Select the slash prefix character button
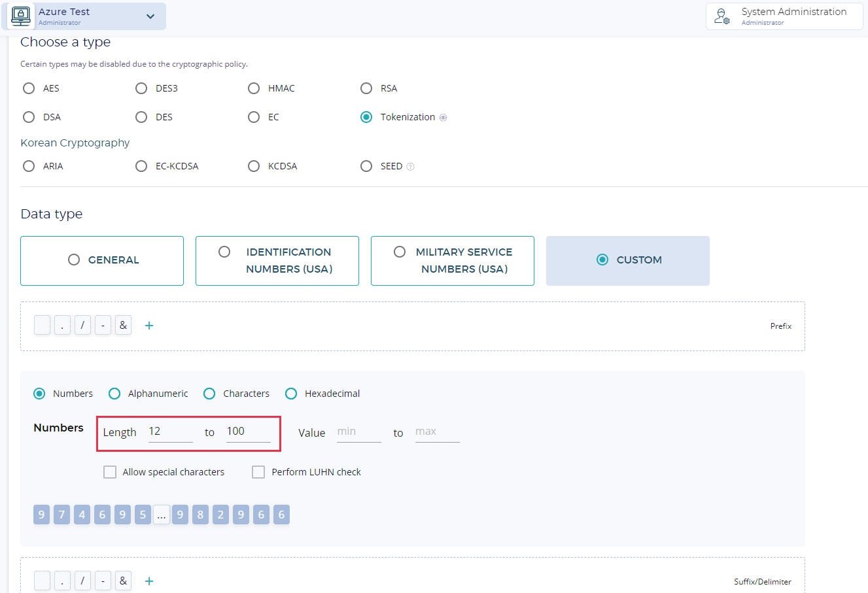The height and width of the screenshot is (593, 868). pyautogui.click(x=82, y=326)
